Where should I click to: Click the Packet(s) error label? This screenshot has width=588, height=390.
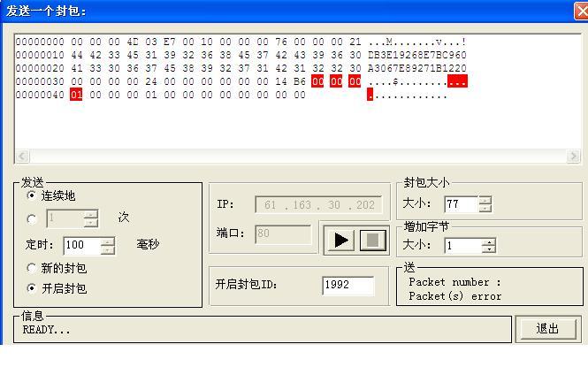[454, 296]
